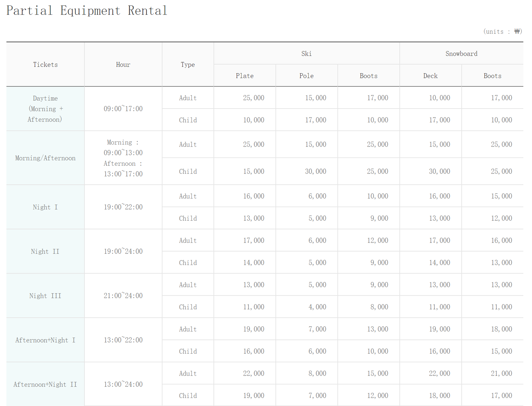Click the Partial Equipment Rental heading
This screenshot has height=406, width=532.
[87, 11]
